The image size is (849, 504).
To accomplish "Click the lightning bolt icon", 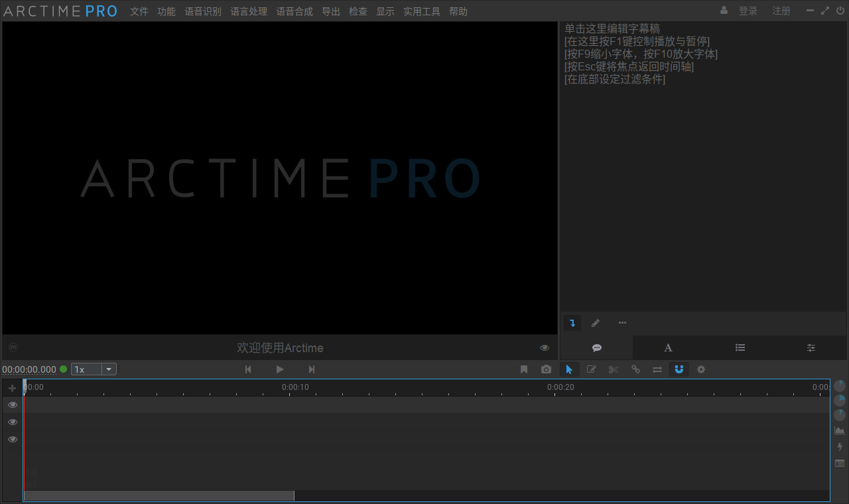I will (840, 447).
